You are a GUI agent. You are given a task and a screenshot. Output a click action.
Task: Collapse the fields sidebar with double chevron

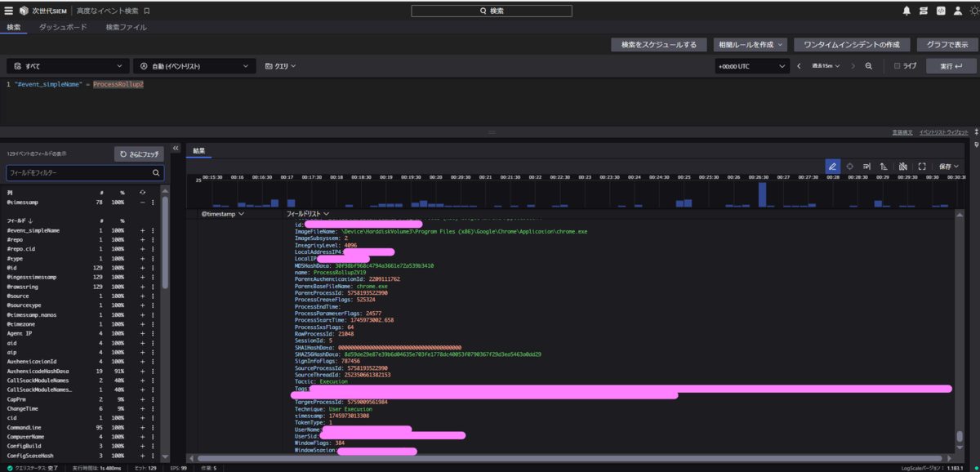[x=176, y=149]
